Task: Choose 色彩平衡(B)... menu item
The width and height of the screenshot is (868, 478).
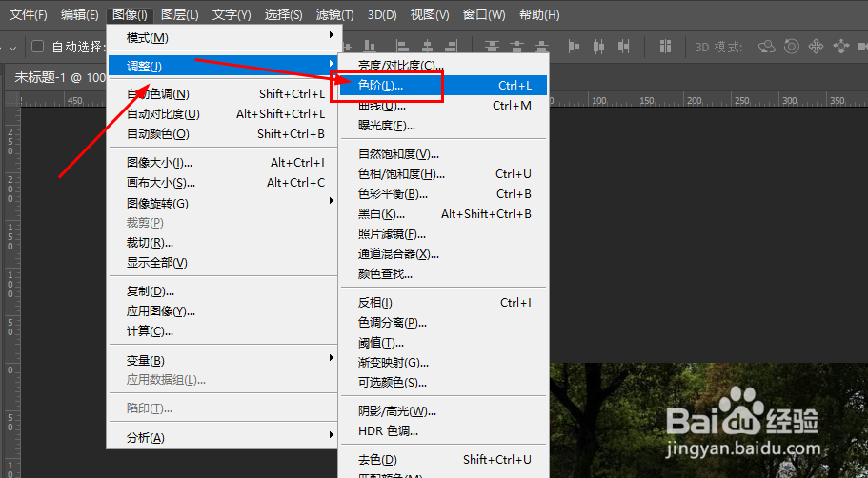Action: pos(443,194)
